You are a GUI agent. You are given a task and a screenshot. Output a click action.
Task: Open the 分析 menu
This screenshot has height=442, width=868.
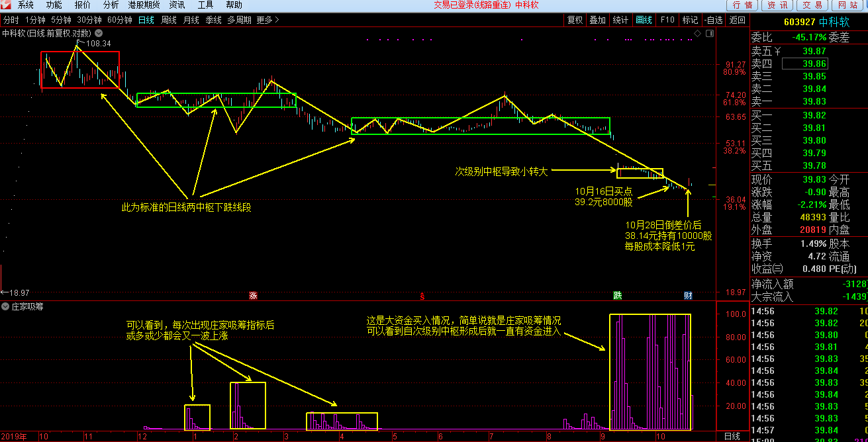tap(111, 5)
